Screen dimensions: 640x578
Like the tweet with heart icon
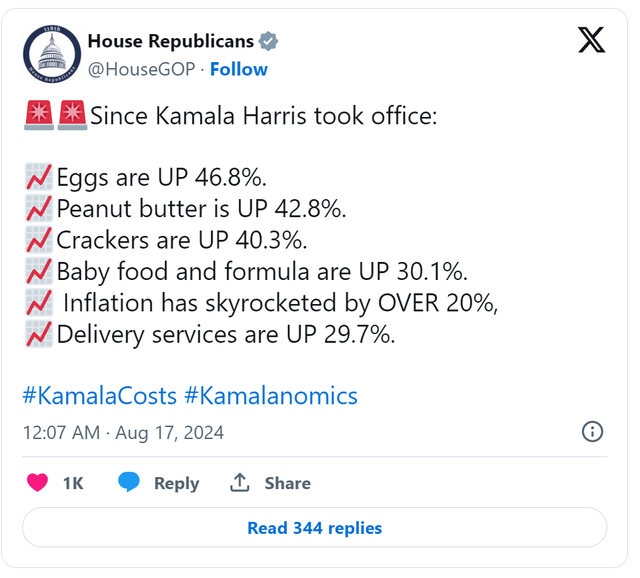click(38, 482)
